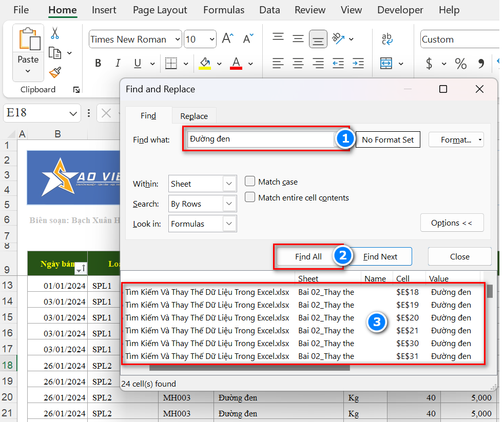Check Match entire cell contents
Screen dimensions: 504x422
tap(250, 197)
